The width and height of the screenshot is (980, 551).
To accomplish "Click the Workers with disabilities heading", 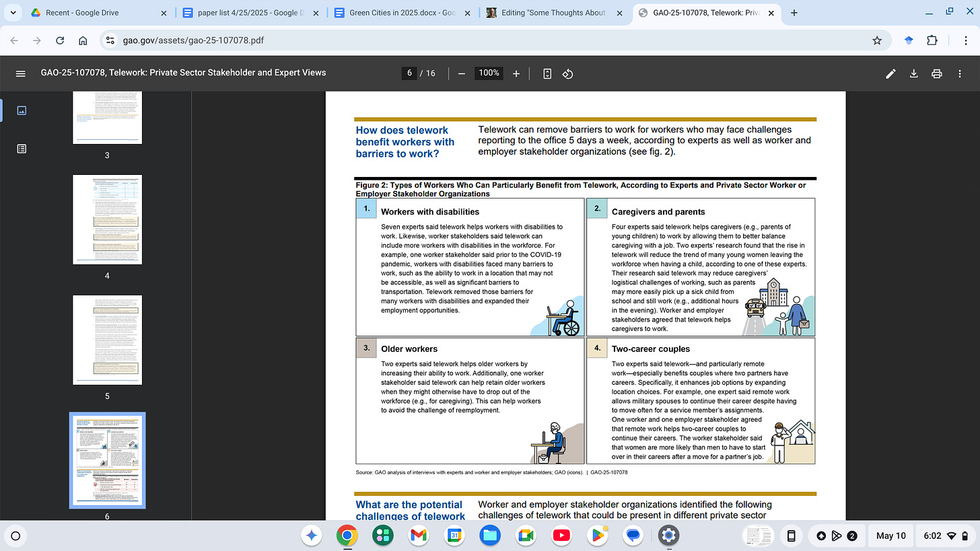I will point(430,211).
